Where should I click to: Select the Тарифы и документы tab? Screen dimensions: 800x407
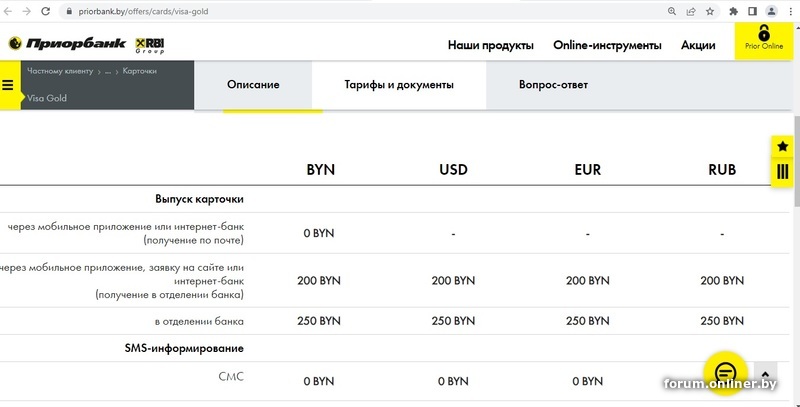pyautogui.click(x=399, y=85)
